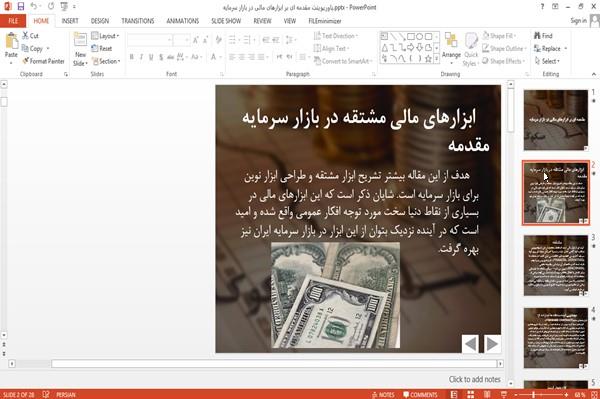Viewport: 600px width, 399px height.
Task: Switch to the DESIGN tab
Action: pos(99,21)
